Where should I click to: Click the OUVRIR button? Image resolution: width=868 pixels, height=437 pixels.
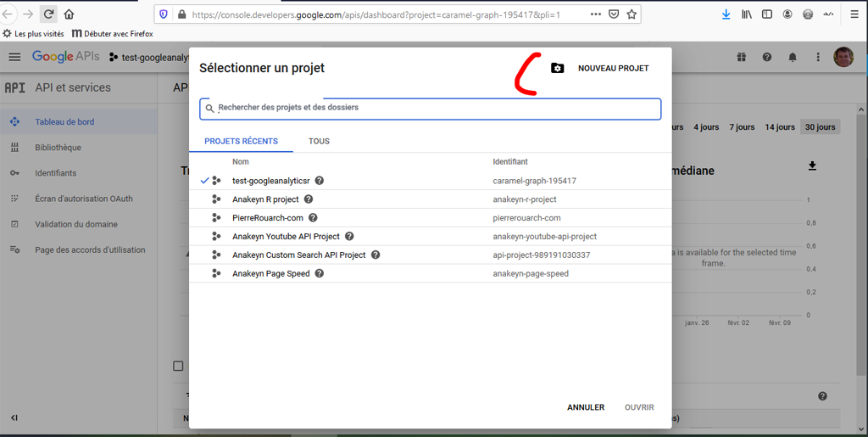pos(639,407)
